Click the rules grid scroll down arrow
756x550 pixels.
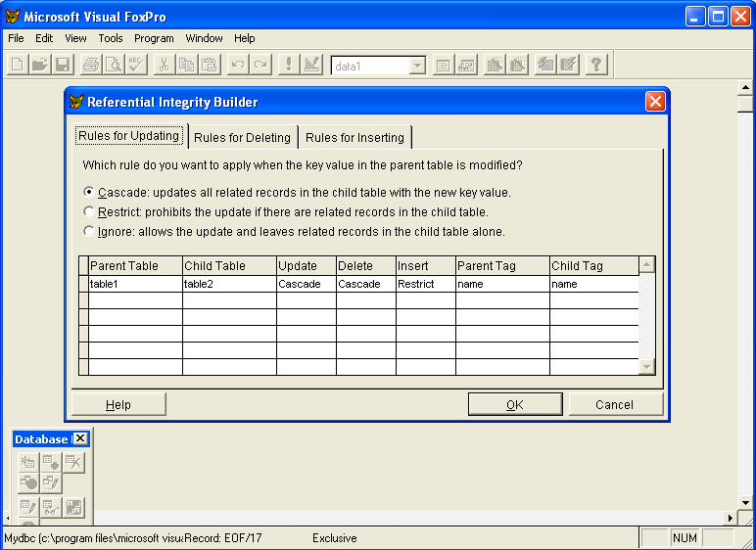646,367
